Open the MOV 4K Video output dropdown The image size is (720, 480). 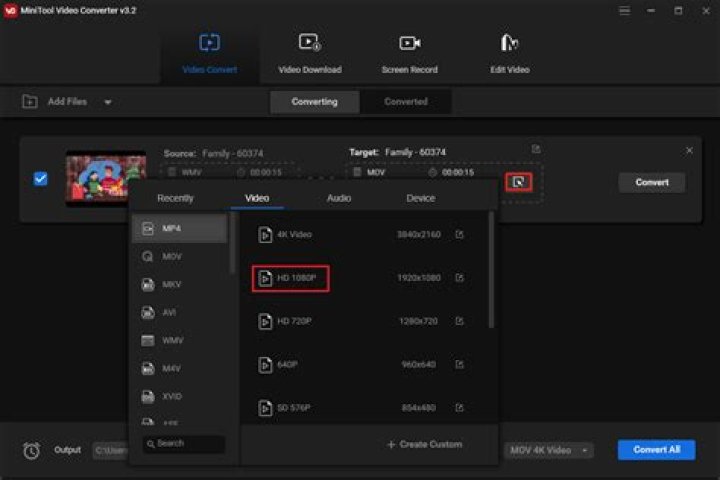tap(549, 451)
